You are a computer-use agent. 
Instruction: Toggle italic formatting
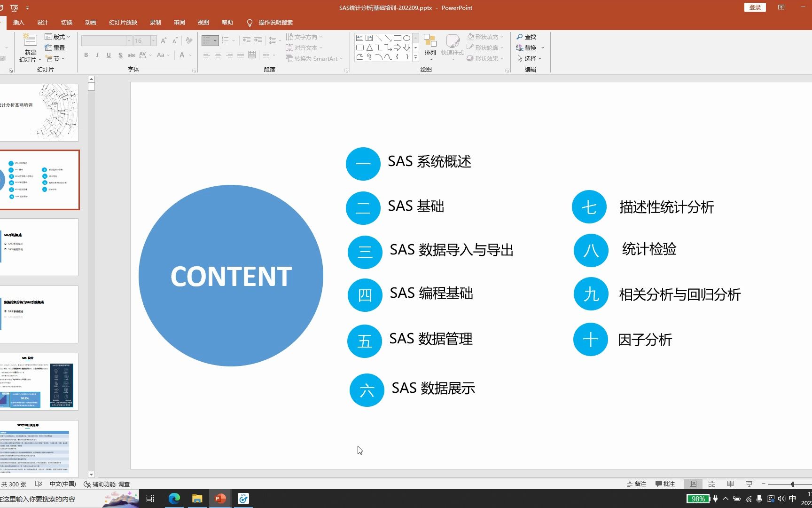tap(97, 55)
